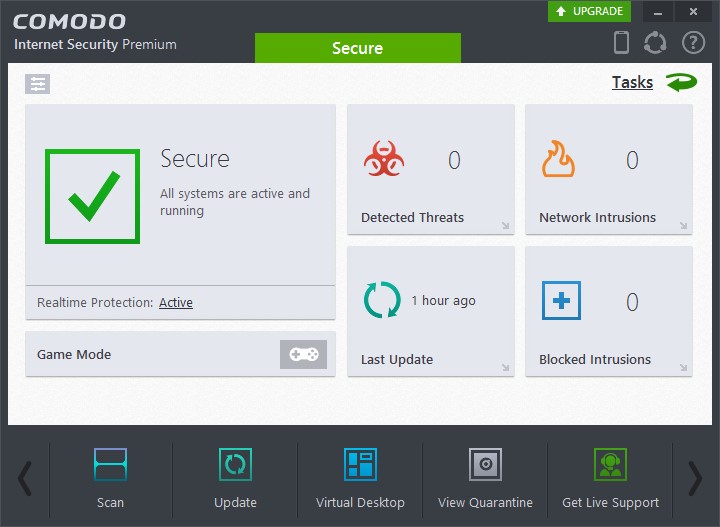Minimize the Comodo window
The height and width of the screenshot is (527, 720).
point(658,11)
